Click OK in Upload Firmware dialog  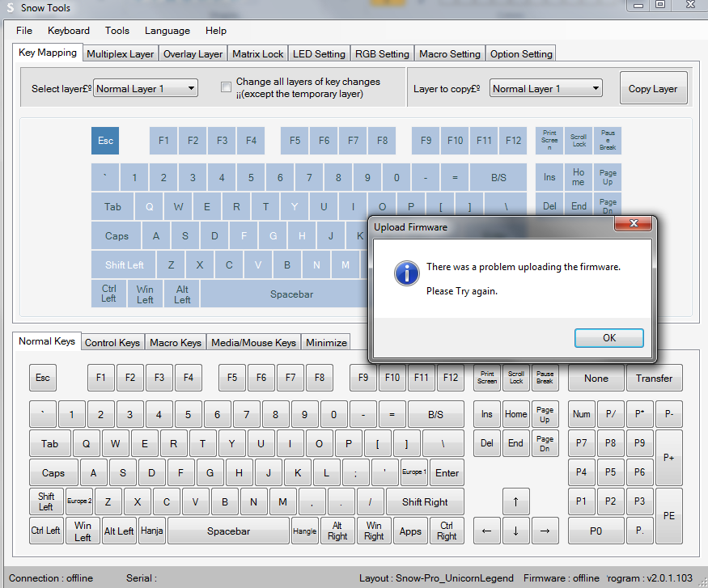point(608,338)
